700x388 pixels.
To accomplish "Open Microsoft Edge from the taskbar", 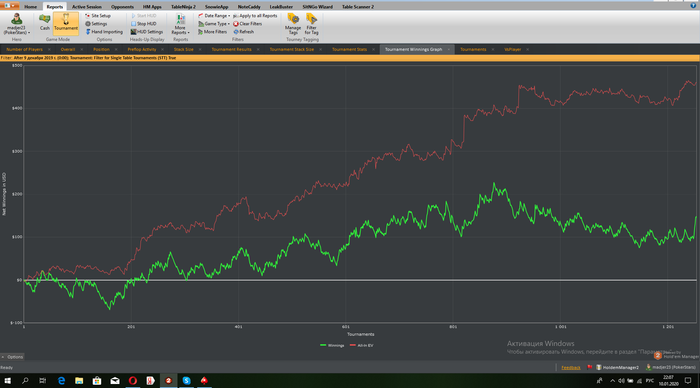I will [61, 380].
